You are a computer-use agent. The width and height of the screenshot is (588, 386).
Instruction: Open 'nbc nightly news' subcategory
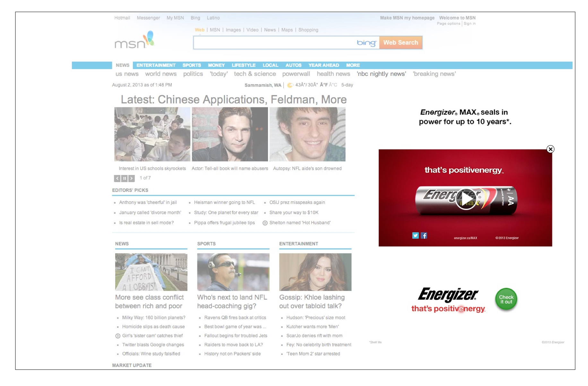click(x=381, y=74)
